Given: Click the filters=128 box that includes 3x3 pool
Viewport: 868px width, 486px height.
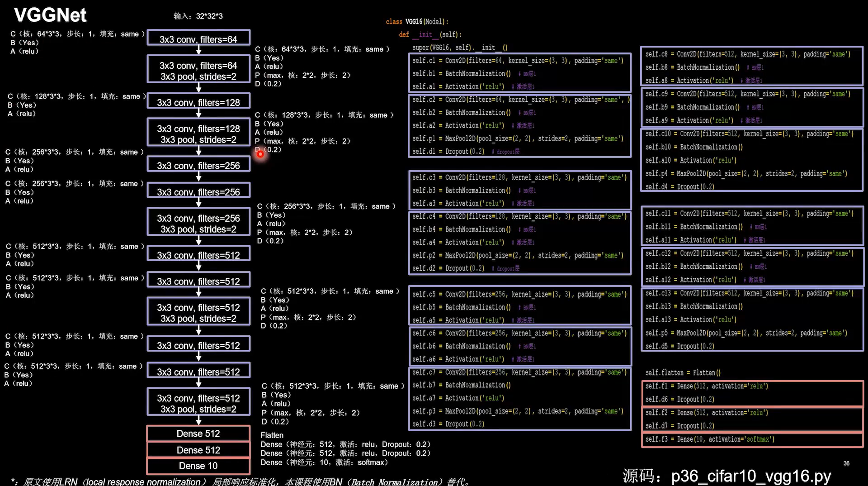Looking at the screenshot, I should coord(198,132).
